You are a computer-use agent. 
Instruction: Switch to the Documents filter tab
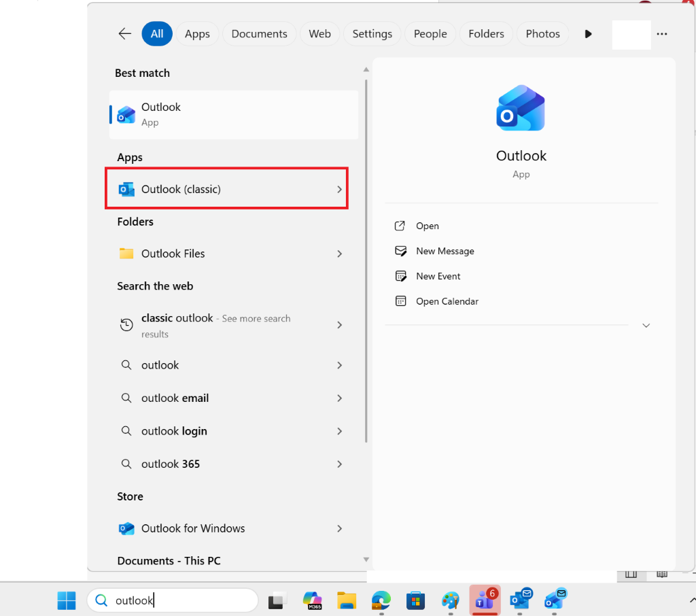pyautogui.click(x=259, y=33)
